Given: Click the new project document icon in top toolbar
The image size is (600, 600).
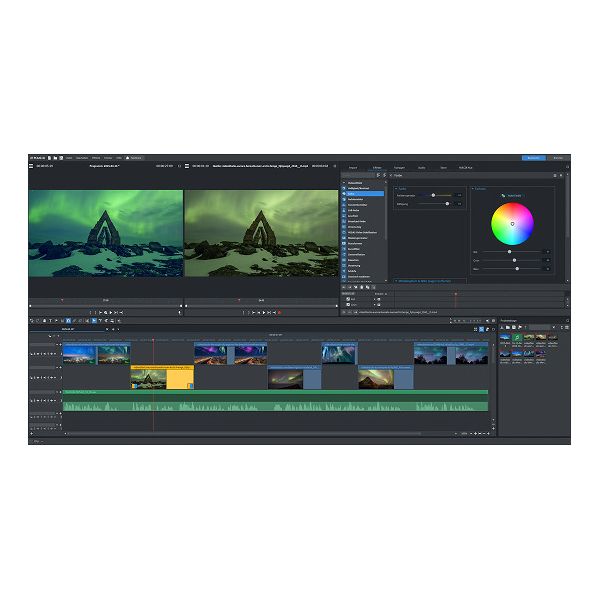Looking at the screenshot, I should click(x=49, y=158).
